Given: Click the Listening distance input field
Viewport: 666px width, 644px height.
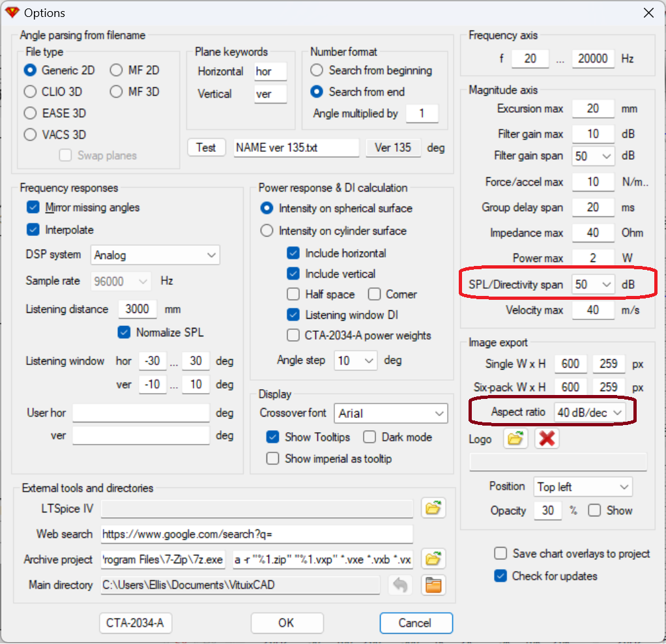Looking at the screenshot, I should pos(137,309).
